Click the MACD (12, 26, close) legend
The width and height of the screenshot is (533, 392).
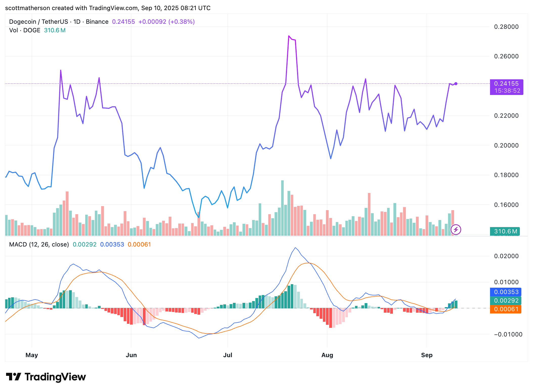point(39,244)
